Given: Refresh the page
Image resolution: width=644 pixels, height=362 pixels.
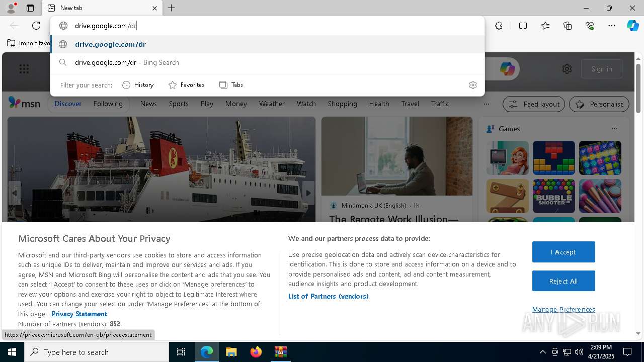Looking at the screenshot, I should (x=36, y=26).
